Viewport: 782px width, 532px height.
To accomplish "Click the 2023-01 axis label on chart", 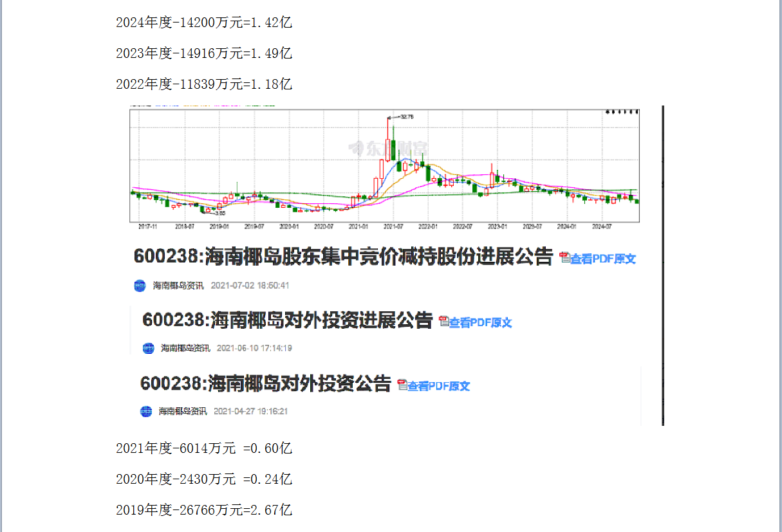I will point(497,226).
